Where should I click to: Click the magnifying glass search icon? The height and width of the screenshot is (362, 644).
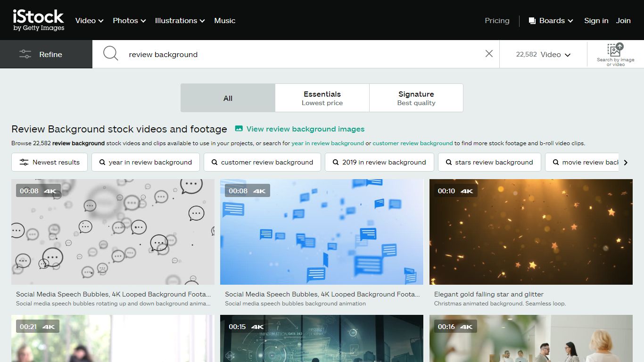pyautogui.click(x=110, y=53)
